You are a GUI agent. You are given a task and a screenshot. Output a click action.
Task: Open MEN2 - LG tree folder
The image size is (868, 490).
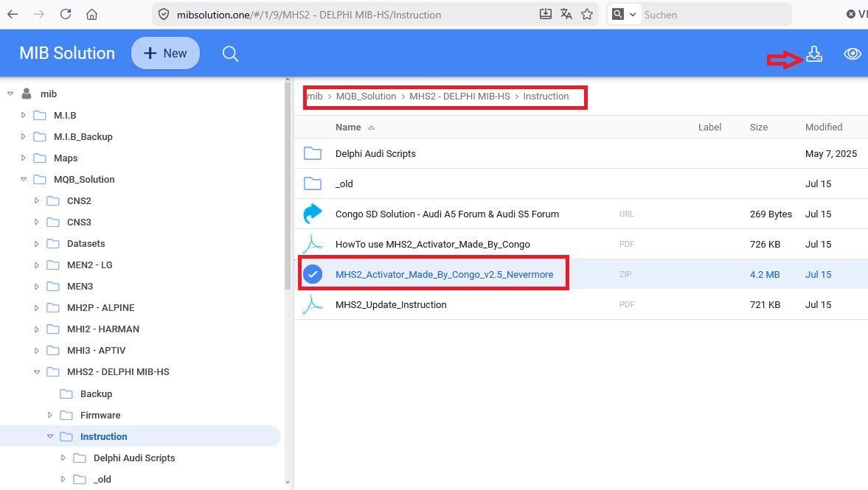tap(90, 265)
